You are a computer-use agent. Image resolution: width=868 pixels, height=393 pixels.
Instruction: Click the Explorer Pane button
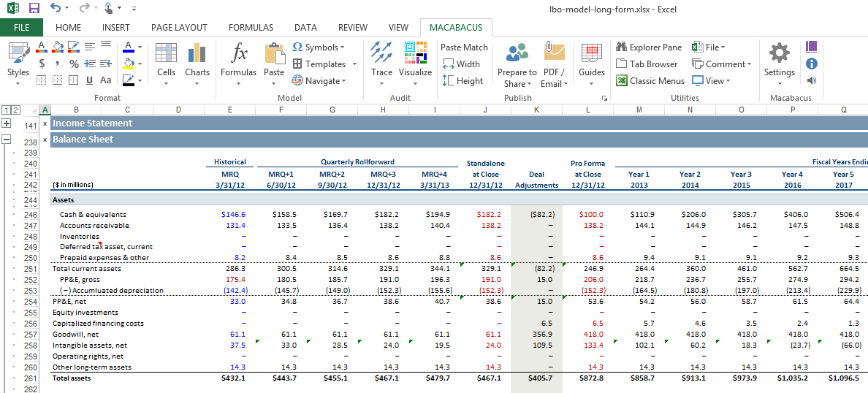click(649, 47)
